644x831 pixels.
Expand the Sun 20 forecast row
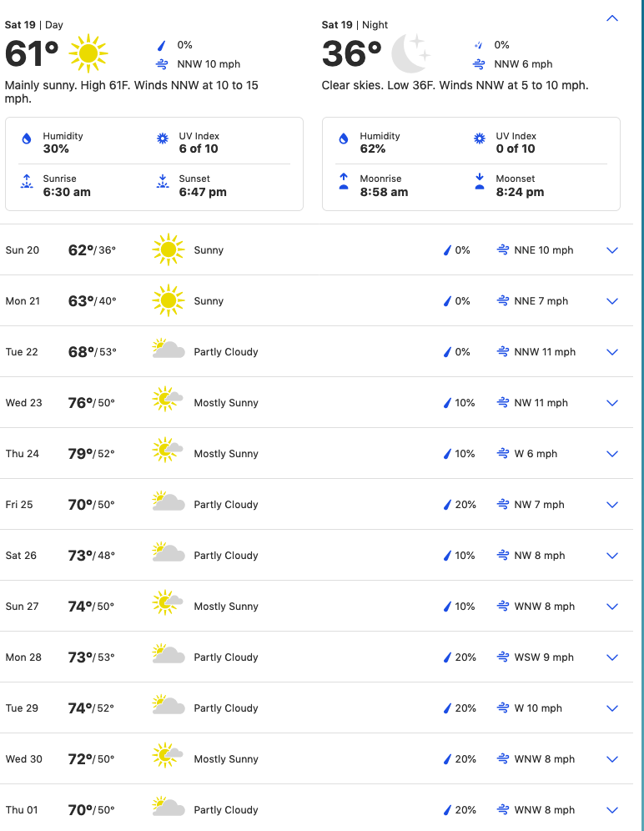pos(612,250)
